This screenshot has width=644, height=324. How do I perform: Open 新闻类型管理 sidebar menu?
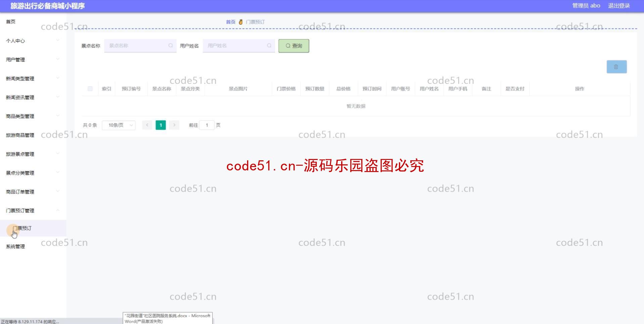tap(33, 78)
